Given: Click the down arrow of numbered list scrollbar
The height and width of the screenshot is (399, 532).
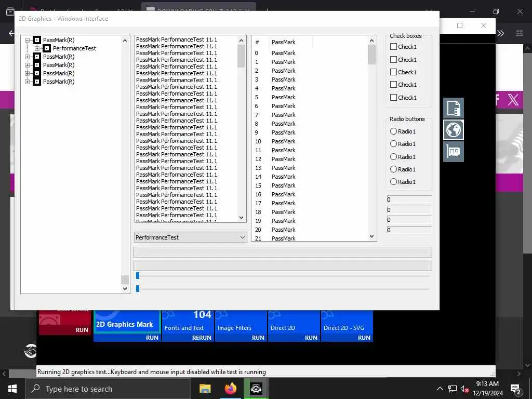Looking at the screenshot, I should [371, 236].
